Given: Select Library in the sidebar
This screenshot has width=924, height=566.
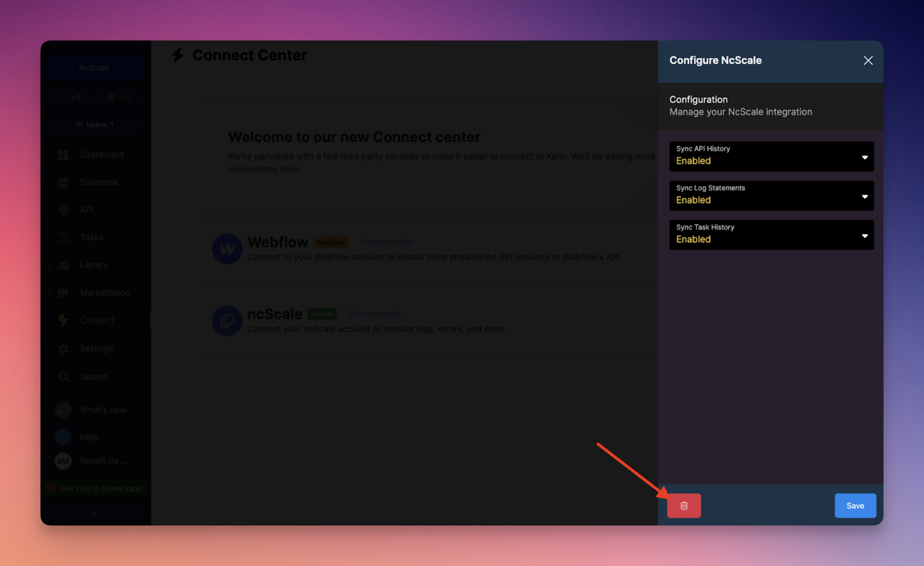Looking at the screenshot, I should click(x=94, y=265).
